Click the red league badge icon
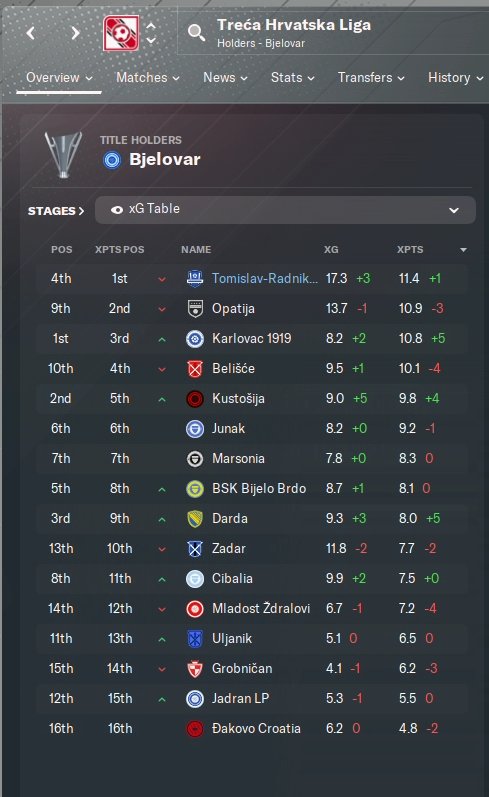Screen dimensions: 489x797 point(121,33)
